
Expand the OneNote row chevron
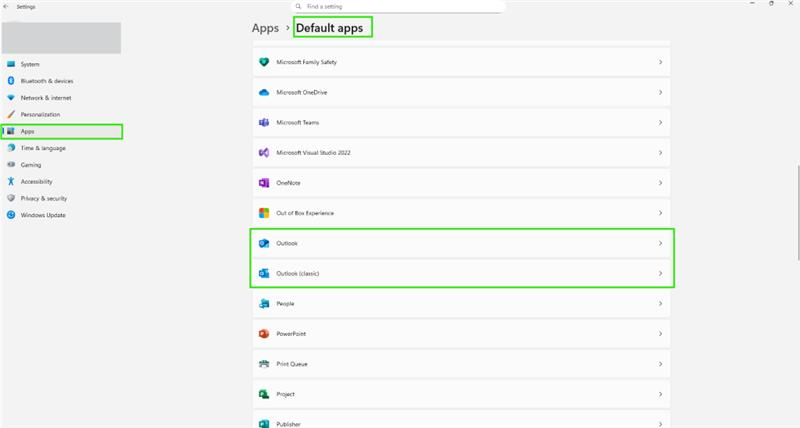pyautogui.click(x=660, y=183)
